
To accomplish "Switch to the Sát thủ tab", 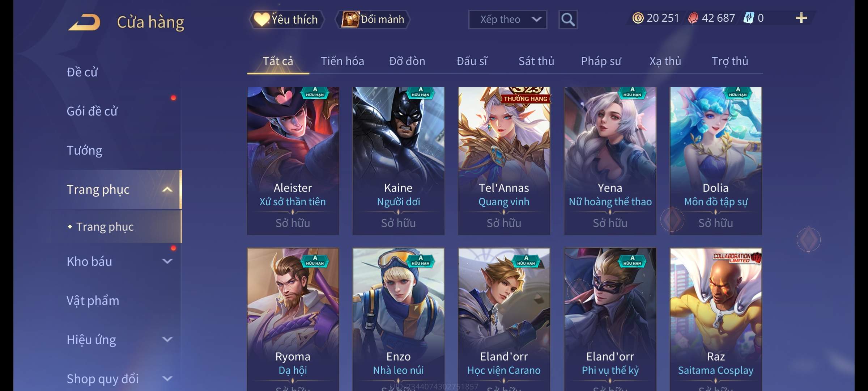I will (x=536, y=61).
